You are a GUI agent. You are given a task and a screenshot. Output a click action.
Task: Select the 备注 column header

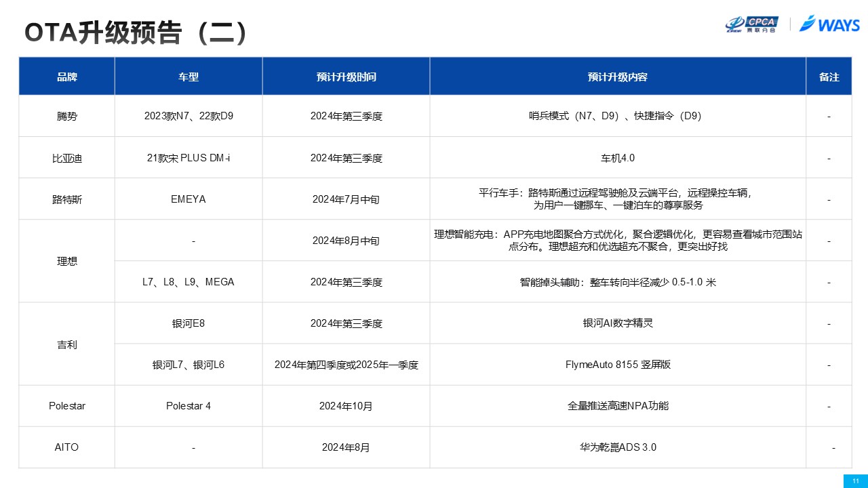[x=829, y=77]
